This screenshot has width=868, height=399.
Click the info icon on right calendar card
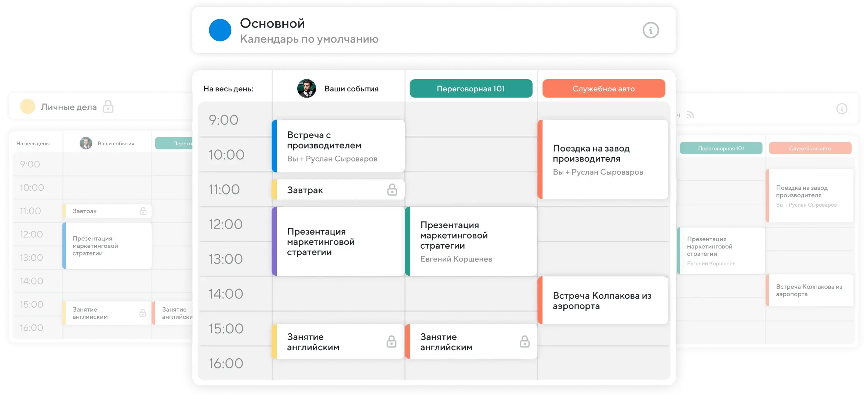842,109
